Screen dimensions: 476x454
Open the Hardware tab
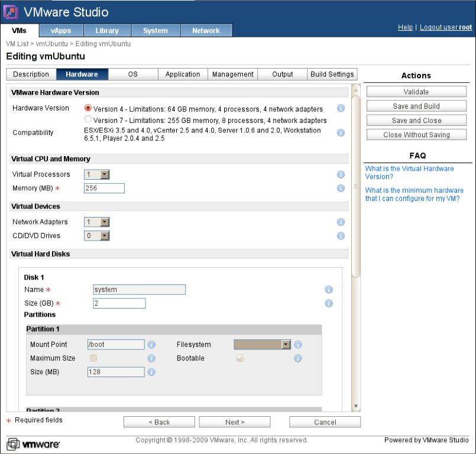click(x=82, y=74)
